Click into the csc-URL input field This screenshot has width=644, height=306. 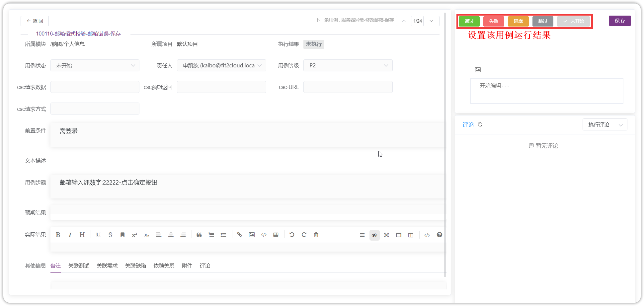[348, 87]
